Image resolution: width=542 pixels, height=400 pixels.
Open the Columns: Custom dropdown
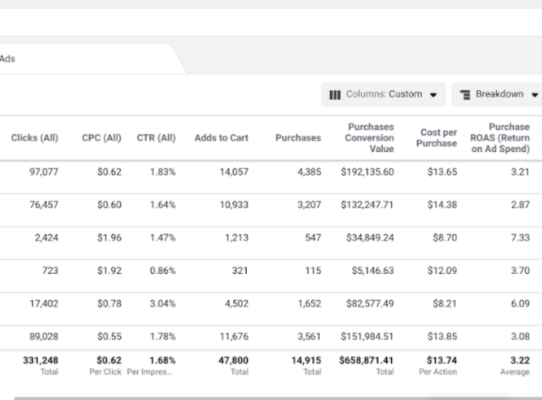(x=383, y=94)
